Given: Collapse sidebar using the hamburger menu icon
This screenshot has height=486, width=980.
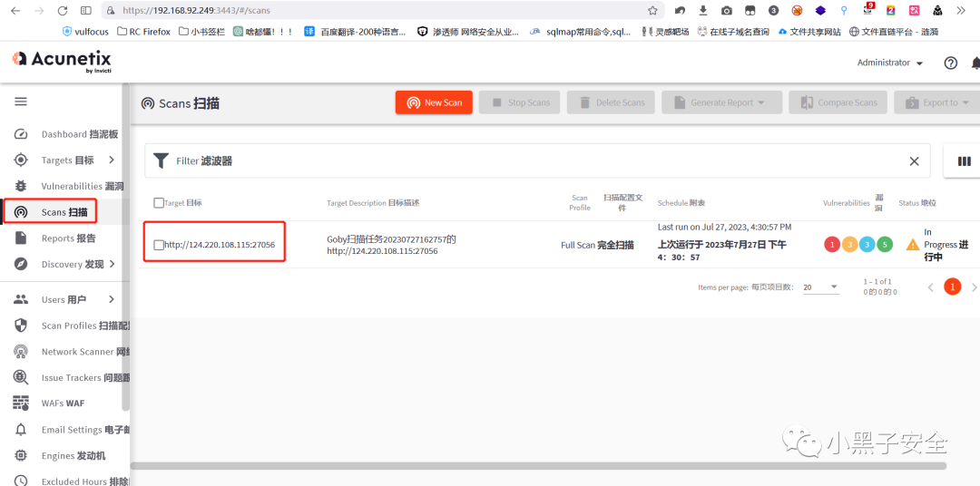Looking at the screenshot, I should (x=21, y=102).
